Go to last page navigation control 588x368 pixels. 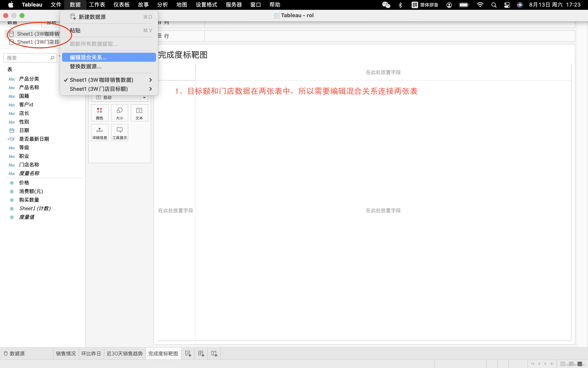pos(552,364)
